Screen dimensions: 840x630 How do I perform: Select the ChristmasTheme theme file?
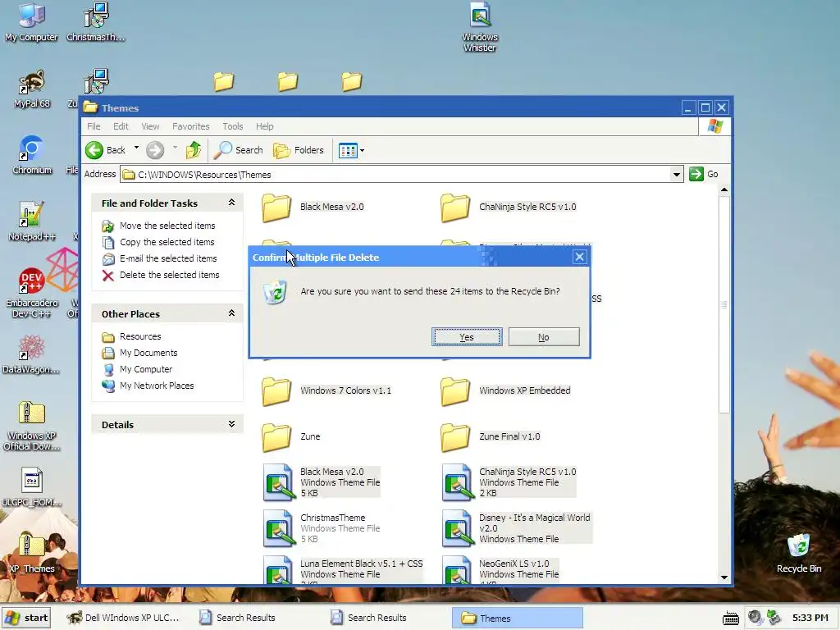pyautogui.click(x=322, y=528)
